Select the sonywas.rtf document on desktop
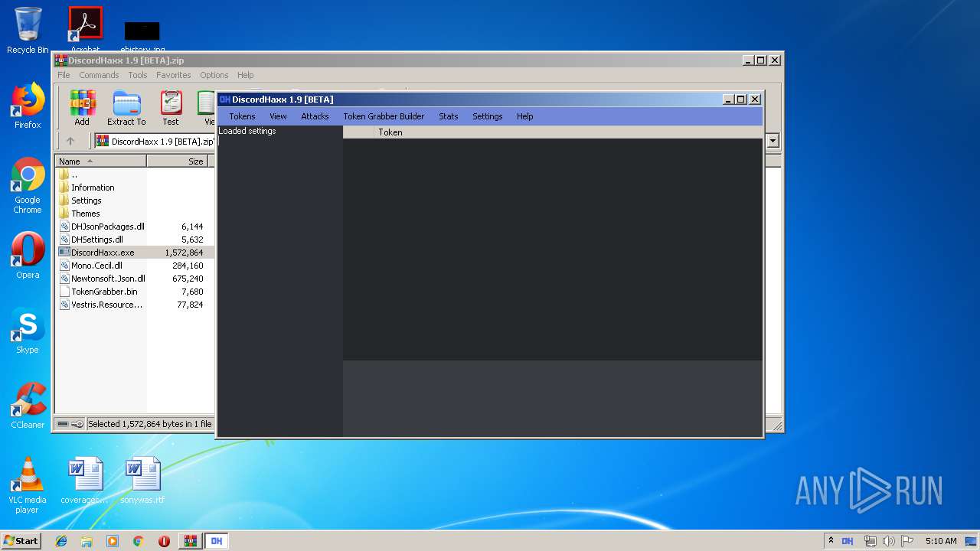 [142, 480]
